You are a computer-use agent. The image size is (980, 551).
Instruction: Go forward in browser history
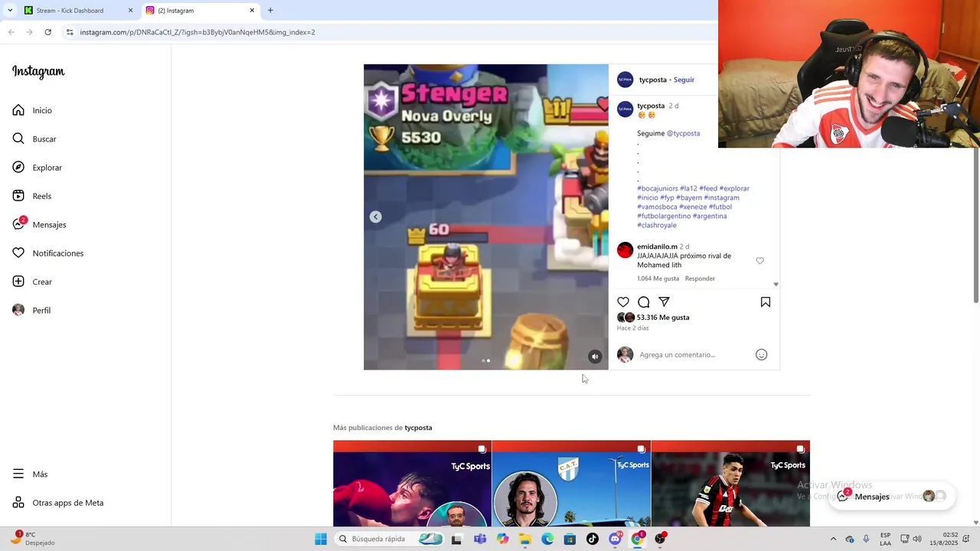(x=29, y=32)
